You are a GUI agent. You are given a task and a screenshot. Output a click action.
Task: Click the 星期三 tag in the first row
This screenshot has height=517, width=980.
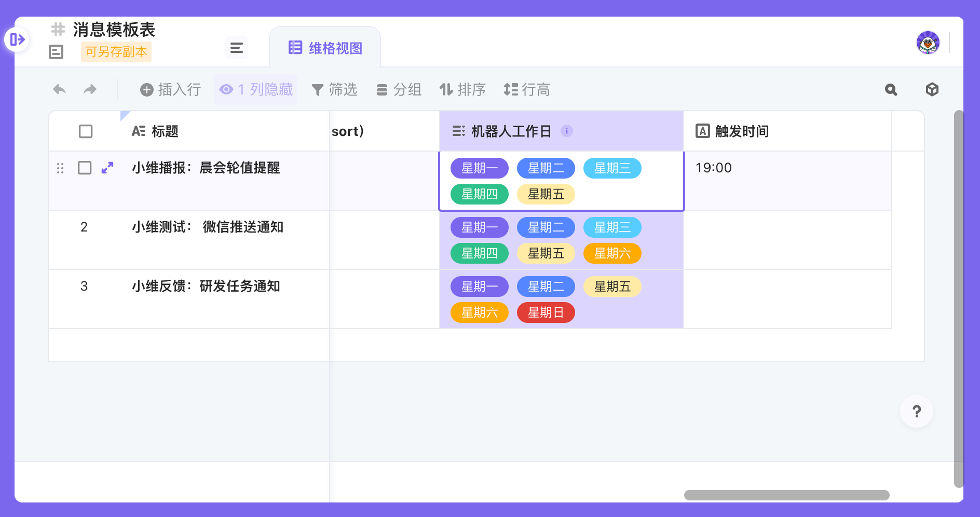click(612, 168)
